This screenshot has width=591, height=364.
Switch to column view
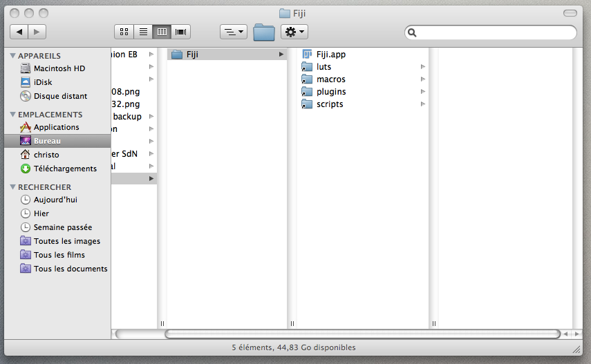pos(162,32)
